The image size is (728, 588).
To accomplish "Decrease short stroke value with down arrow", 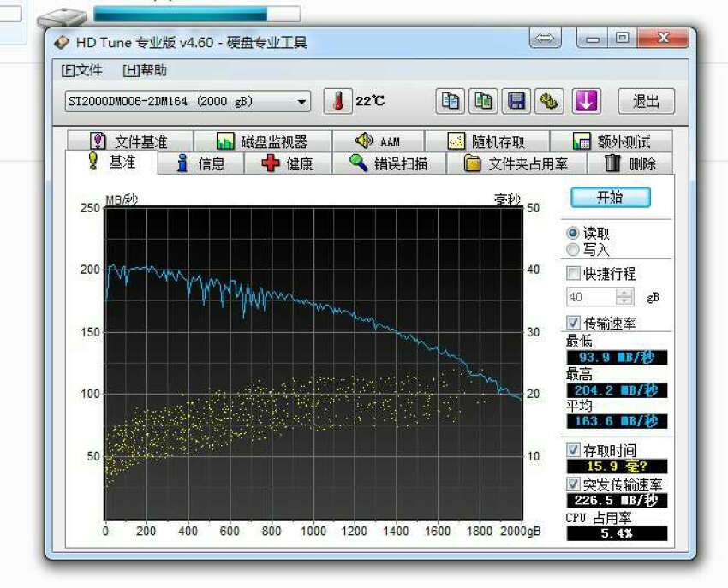I will click(624, 301).
